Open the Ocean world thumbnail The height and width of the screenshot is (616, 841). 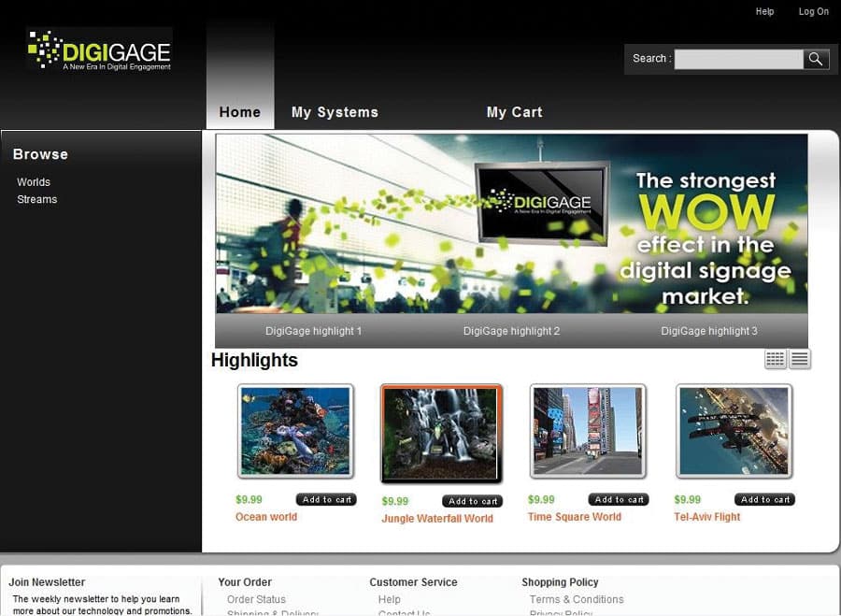[295, 431]
